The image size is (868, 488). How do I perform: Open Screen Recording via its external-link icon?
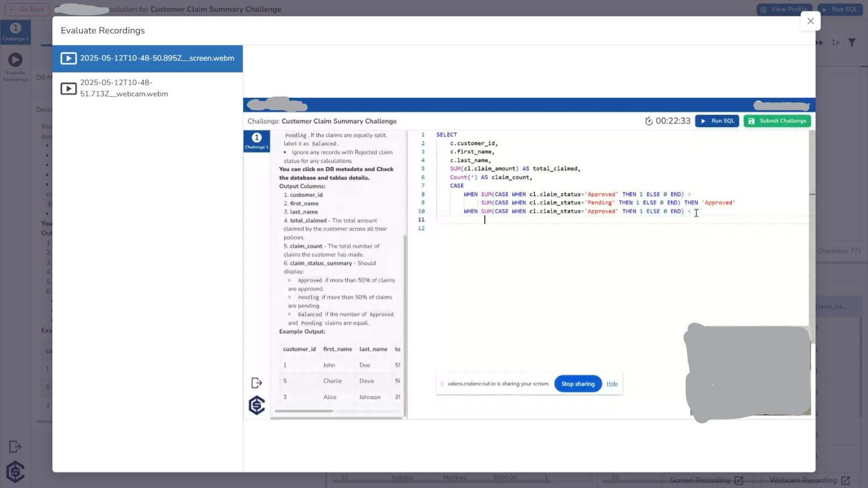pos(739,480)
